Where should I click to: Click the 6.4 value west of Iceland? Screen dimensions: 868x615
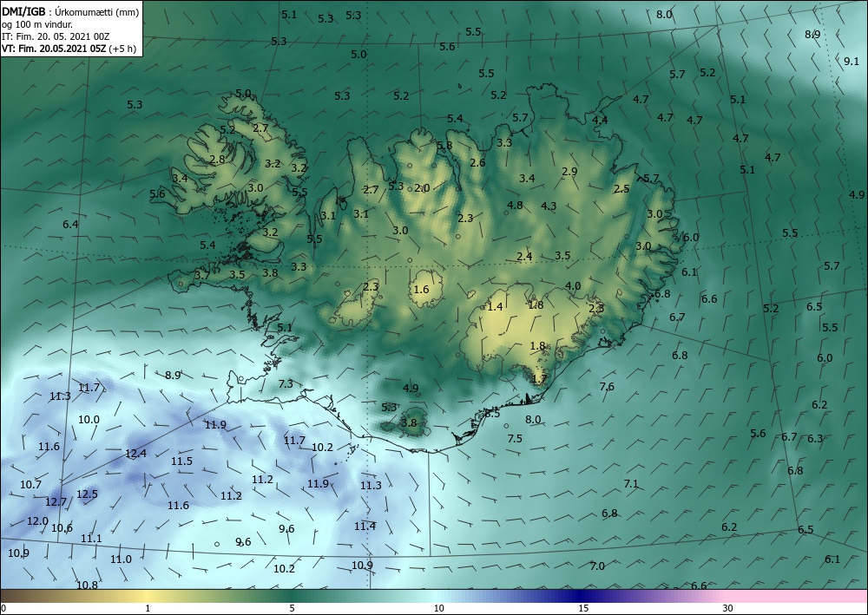[70, 224]
